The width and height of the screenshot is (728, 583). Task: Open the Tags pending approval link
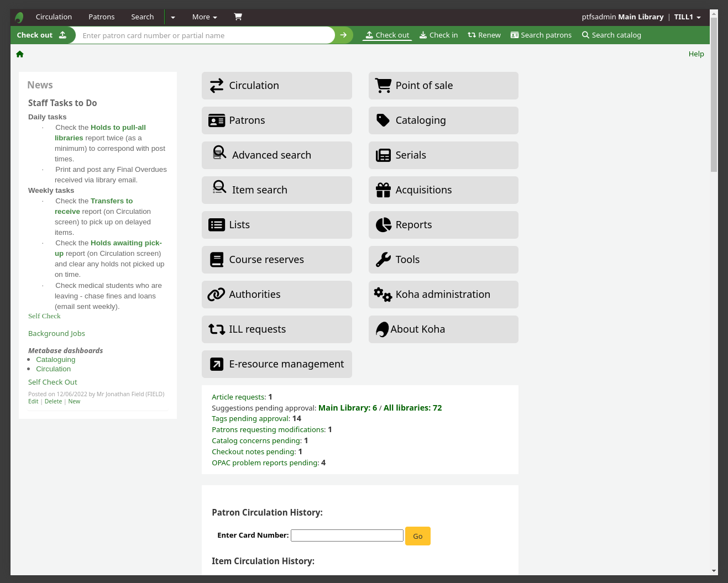click(x=251, y=419)
